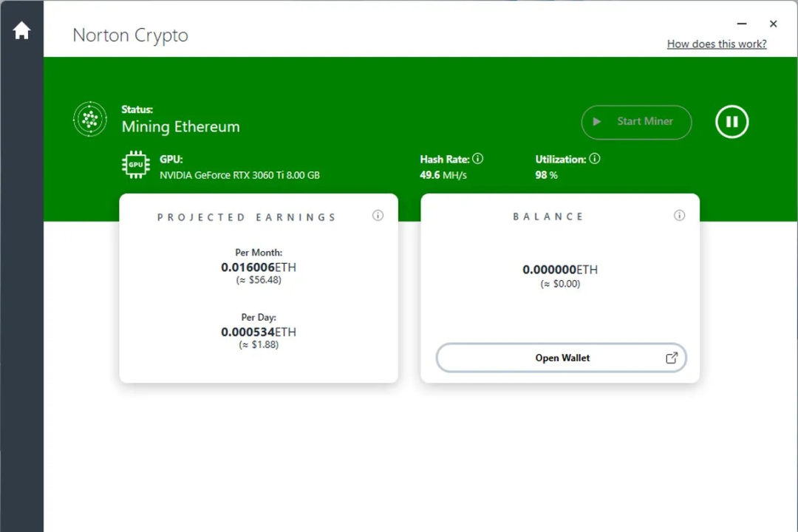This screenshot has height=532, width=798.
Task: Click the Mining Ethereum status text
Action: point(180,127)
